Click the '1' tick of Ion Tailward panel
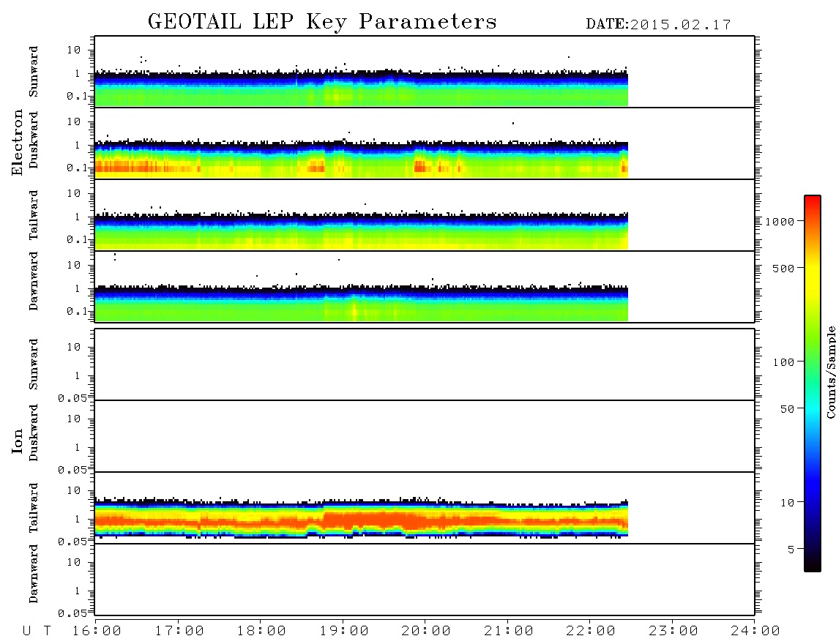This screenshot has width=836, height=644. [78, 519]
